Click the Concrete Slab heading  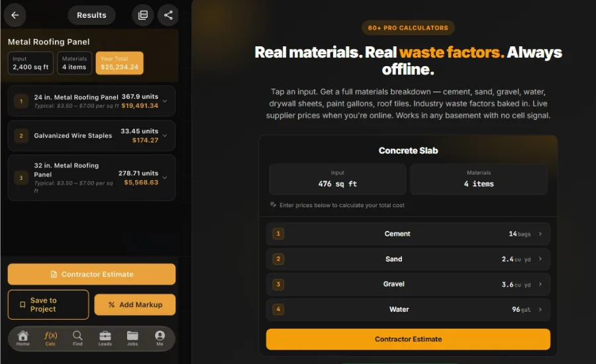[x=408, y=151]
